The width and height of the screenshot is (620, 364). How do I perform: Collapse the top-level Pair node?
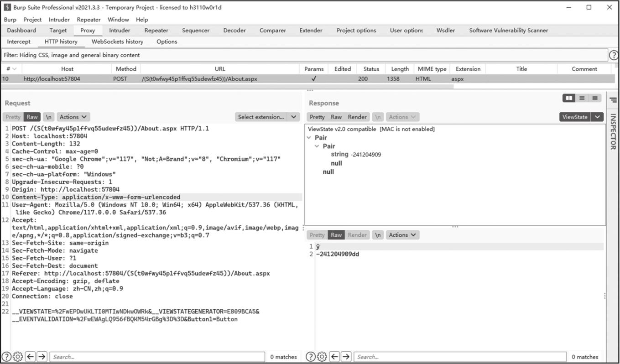[309, 138]
